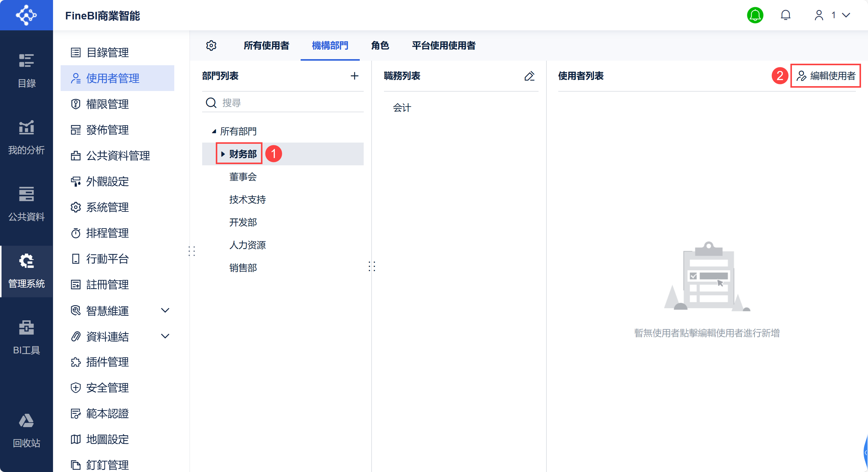The width and height of the screenshot is (868, 472).
Task: Edit 職務列表 with the pencil icon
Action: pyautogui.click(x=529, y=76)
